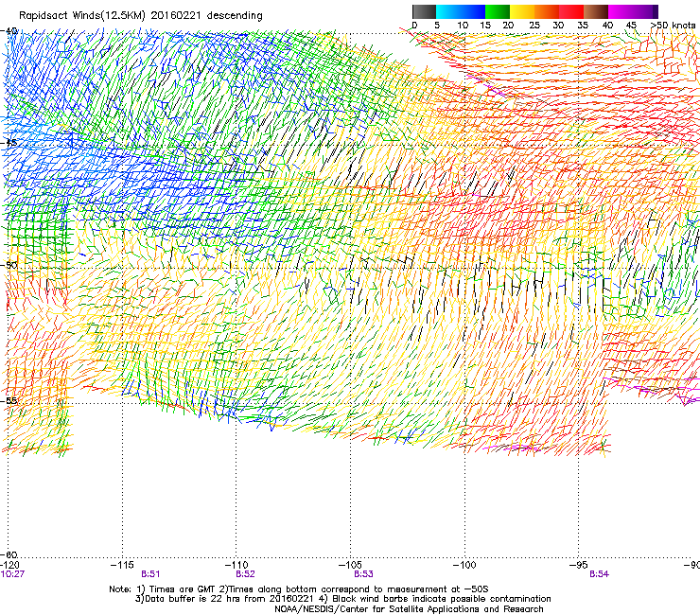Select the gray 0-5 knots legend swatch
Screen dimensions: 700x615
pyautogui.click(x=424, y=11)
